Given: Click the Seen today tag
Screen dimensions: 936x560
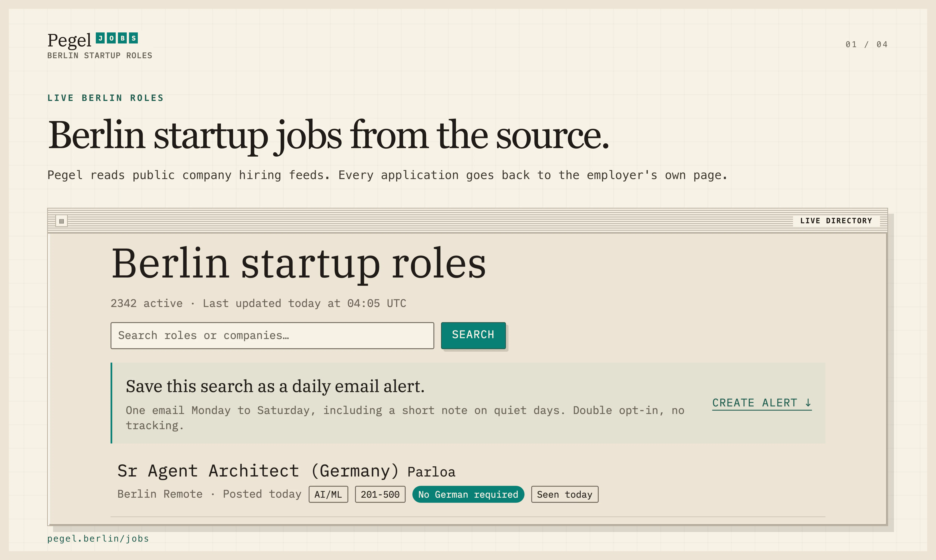Looking at the screenshot, I should click(x=565, y=494).
